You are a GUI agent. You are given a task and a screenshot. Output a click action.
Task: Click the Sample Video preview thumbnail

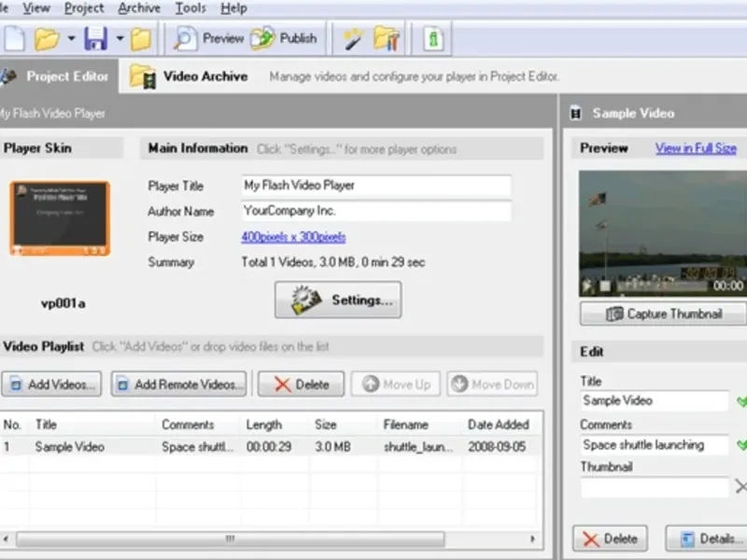663,233
